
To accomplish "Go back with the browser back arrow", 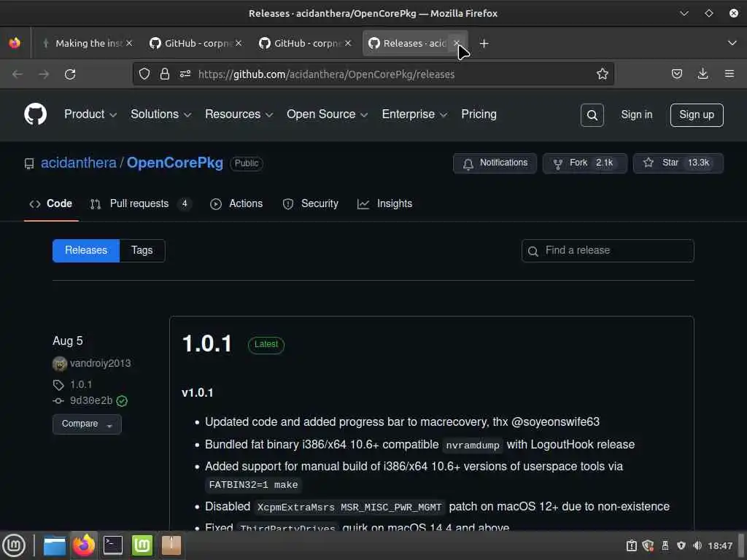I will point(18,74).
